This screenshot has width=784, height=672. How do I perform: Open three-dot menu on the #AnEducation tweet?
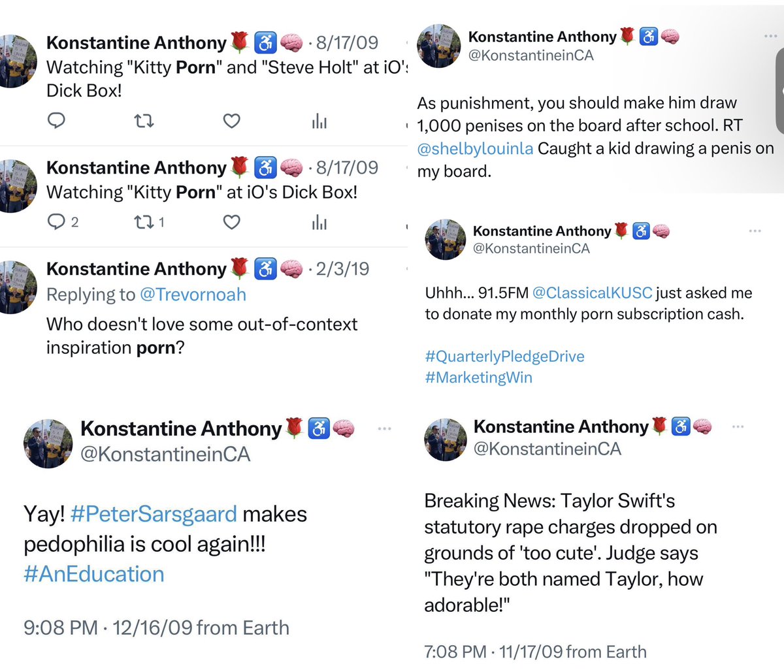point(384,428)
